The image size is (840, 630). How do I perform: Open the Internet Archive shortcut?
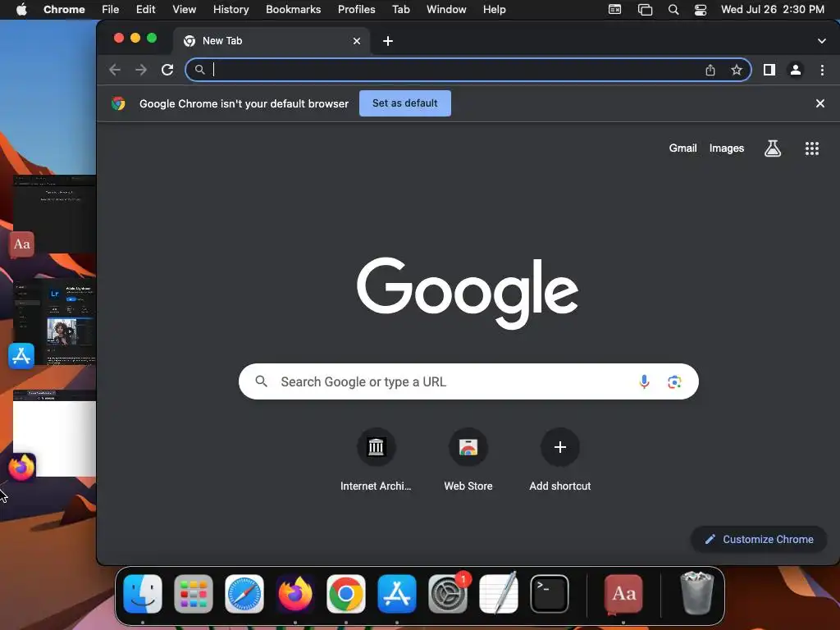pos(376,459)
